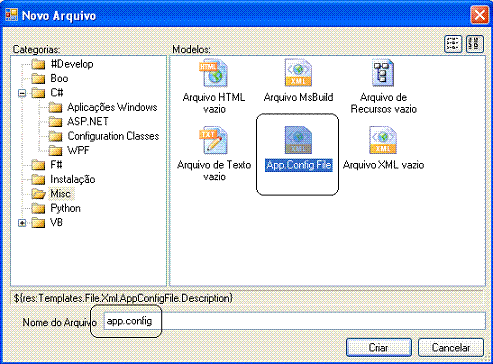
Task: Collapse the C# category node
Action: click(22, 93)
